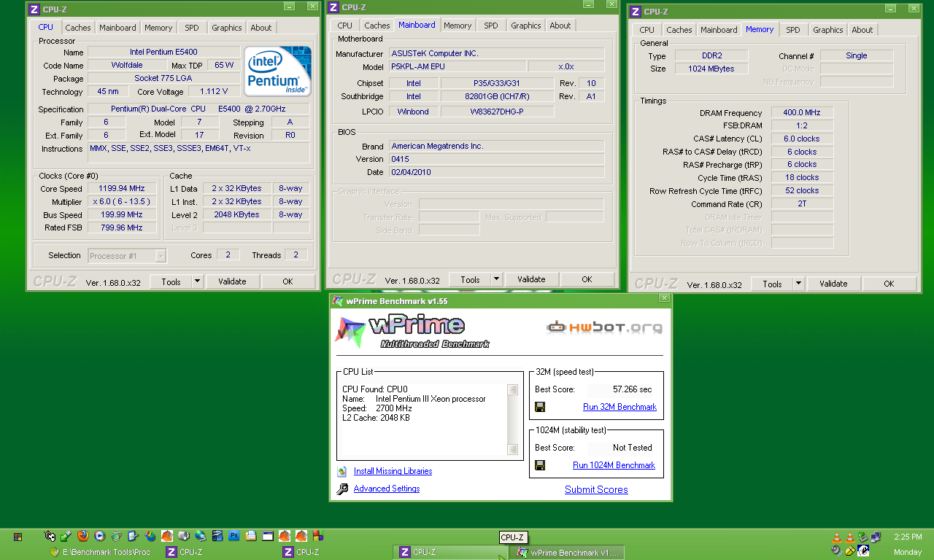Click the Run 1024M Benchmark link
This screenshot has width=934, height=560.
614,465
